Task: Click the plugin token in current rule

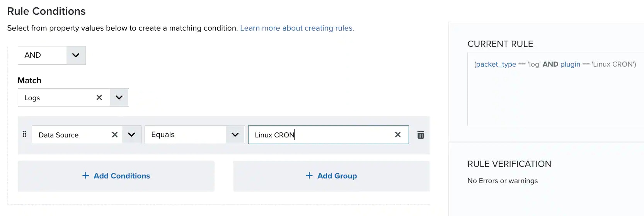Action: click(570, 64)
